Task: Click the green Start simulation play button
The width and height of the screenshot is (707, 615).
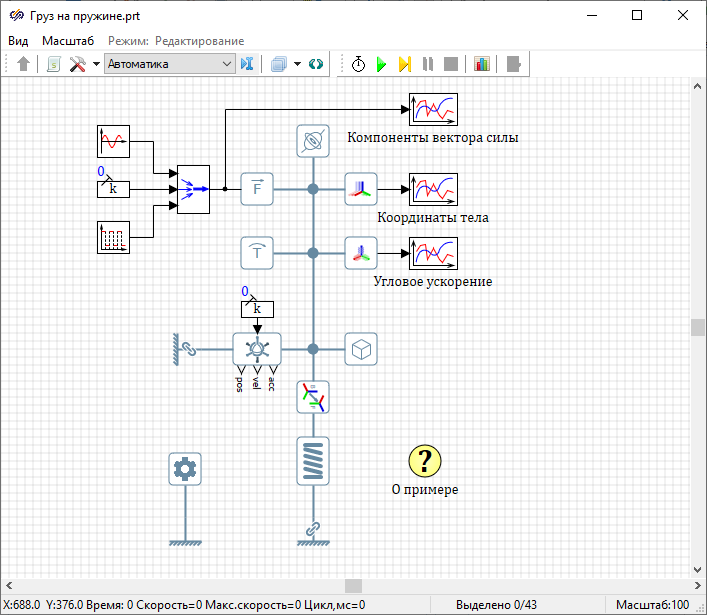Action: pos(381,64)
